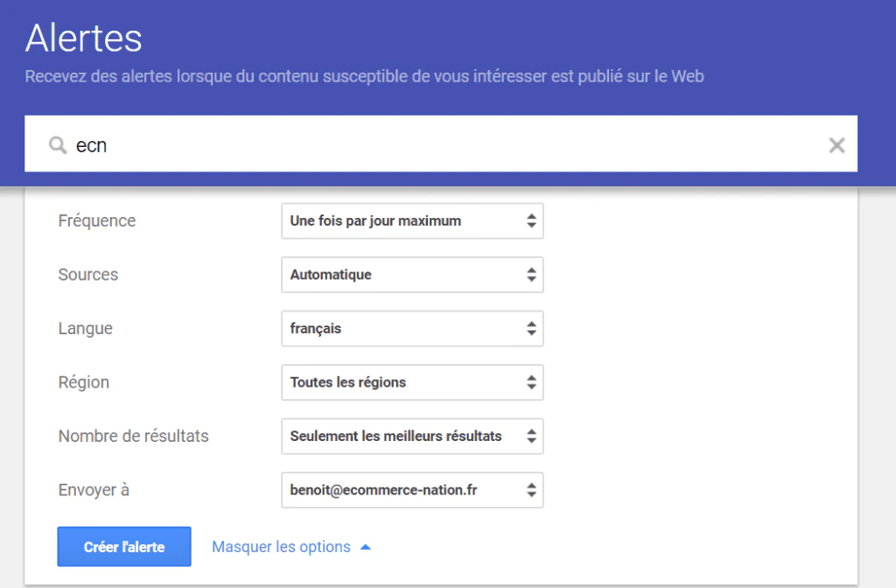This screenshot has width=896, height=588.
Task: Click the arrows on Nombre de résultats selector
Action: pyautogui.click(x=531, y=436)
